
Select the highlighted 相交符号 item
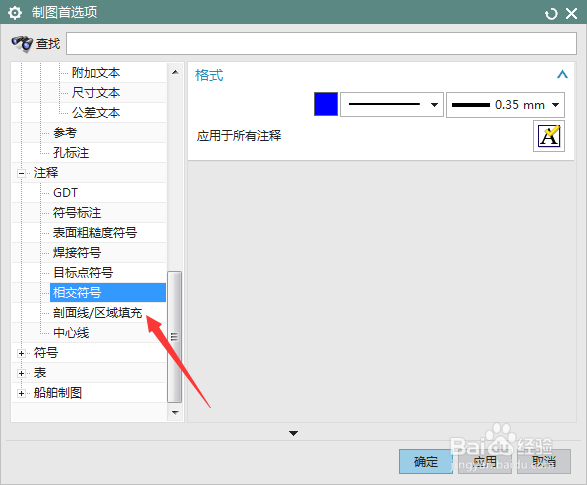[108, 293]
